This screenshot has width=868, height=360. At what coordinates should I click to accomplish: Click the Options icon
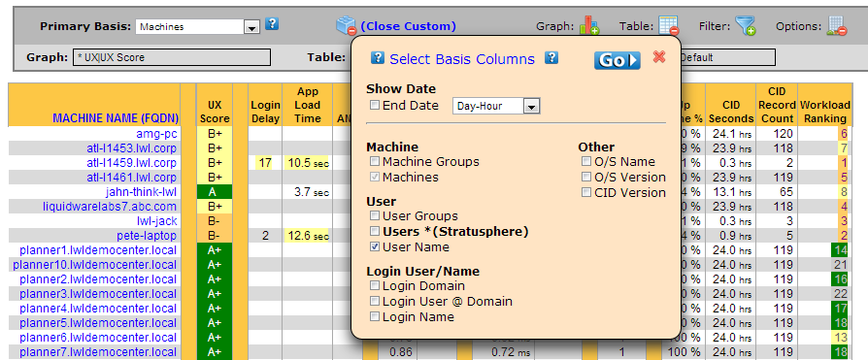point(837,25)
